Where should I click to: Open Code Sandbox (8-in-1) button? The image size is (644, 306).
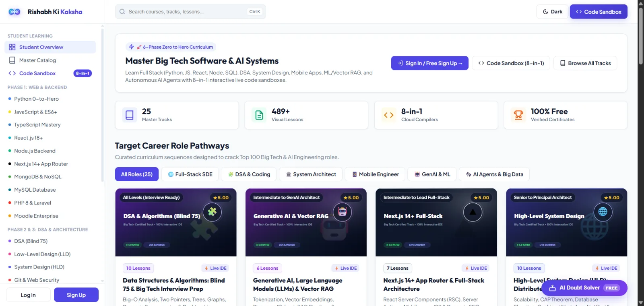[x=511, y=63]
